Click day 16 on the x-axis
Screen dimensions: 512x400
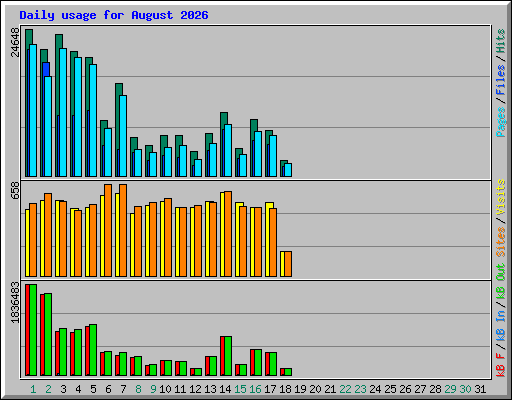click(255, 389)
